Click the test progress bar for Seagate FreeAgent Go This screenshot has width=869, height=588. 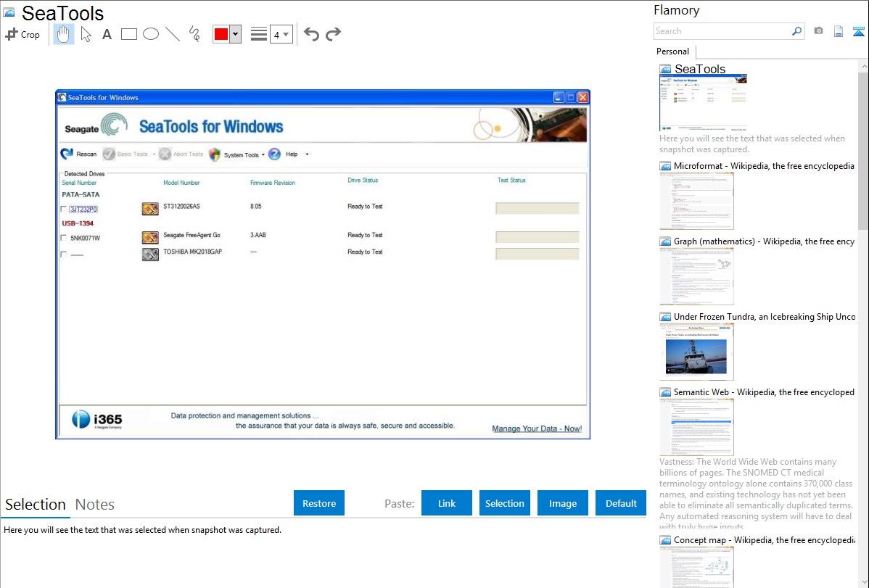[537, 237]
